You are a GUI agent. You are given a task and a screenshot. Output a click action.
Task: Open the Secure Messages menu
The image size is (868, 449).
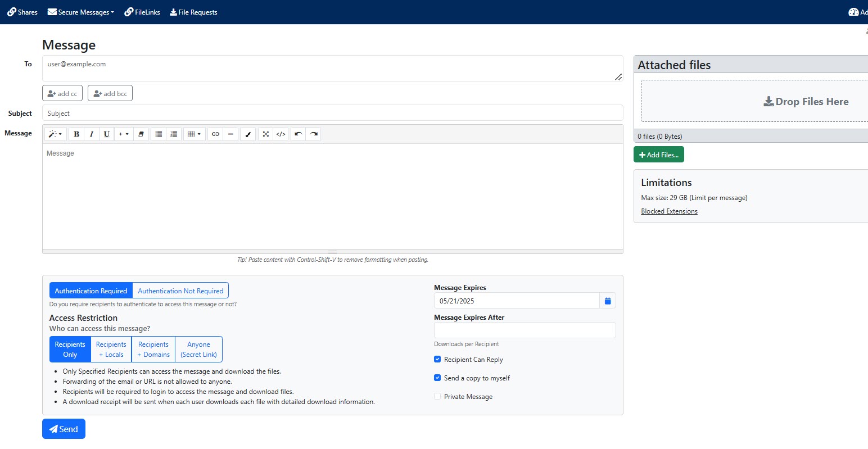80,12
